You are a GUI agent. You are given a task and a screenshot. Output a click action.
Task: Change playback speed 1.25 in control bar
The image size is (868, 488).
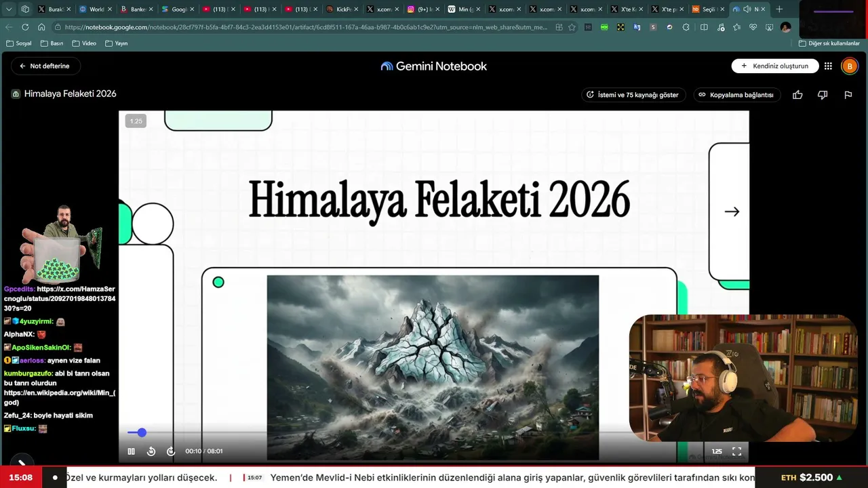click(x=717, y=451)
